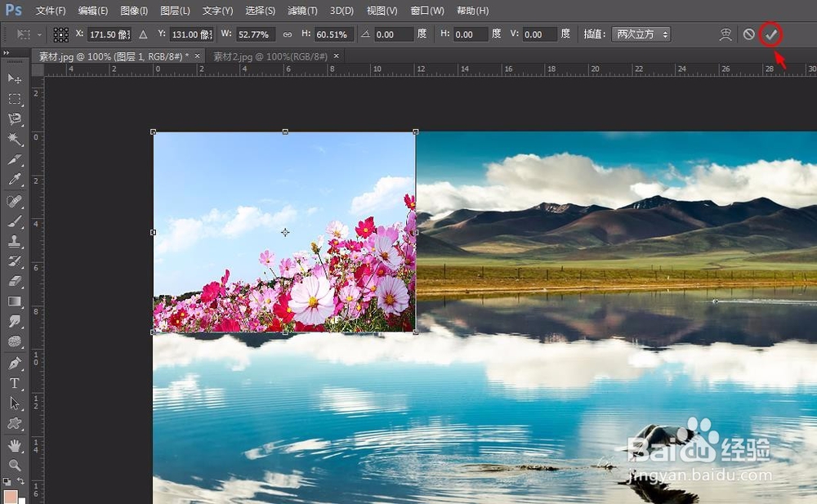Click the foreground color swatch
817x504 pixels.
(x=12, y=494)
